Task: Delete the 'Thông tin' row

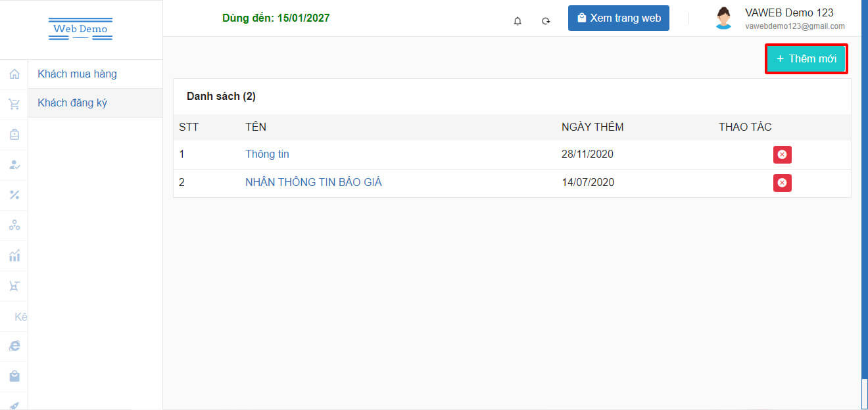Action: point(782,154)
